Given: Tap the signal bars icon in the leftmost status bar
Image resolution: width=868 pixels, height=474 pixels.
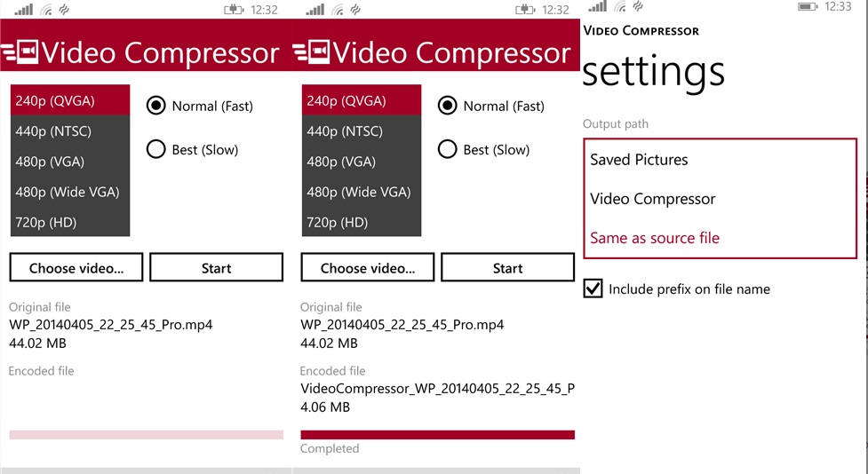Looking at the screenshot, I should (24, 10).
